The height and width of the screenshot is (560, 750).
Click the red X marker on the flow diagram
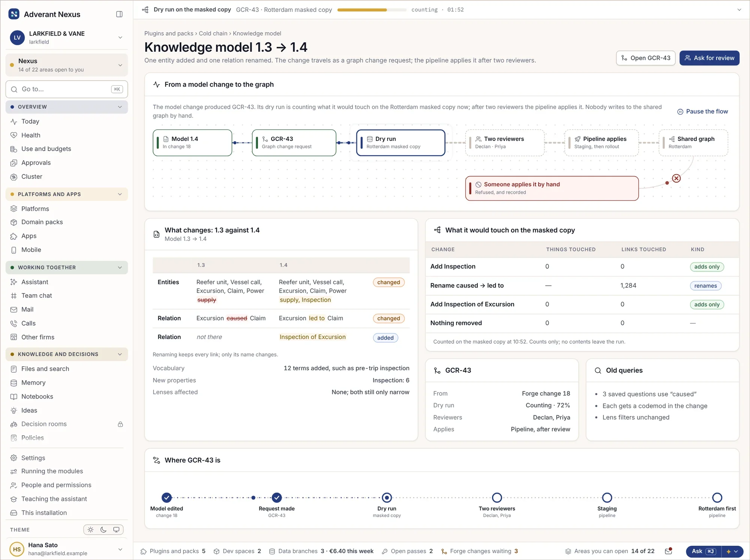pos(676,178)
